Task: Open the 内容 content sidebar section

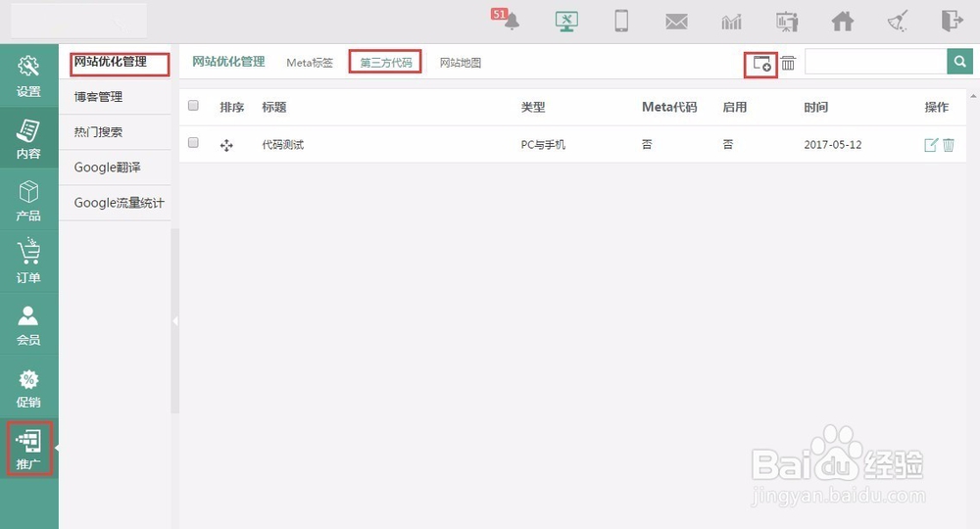Action: tap(28, 138)
